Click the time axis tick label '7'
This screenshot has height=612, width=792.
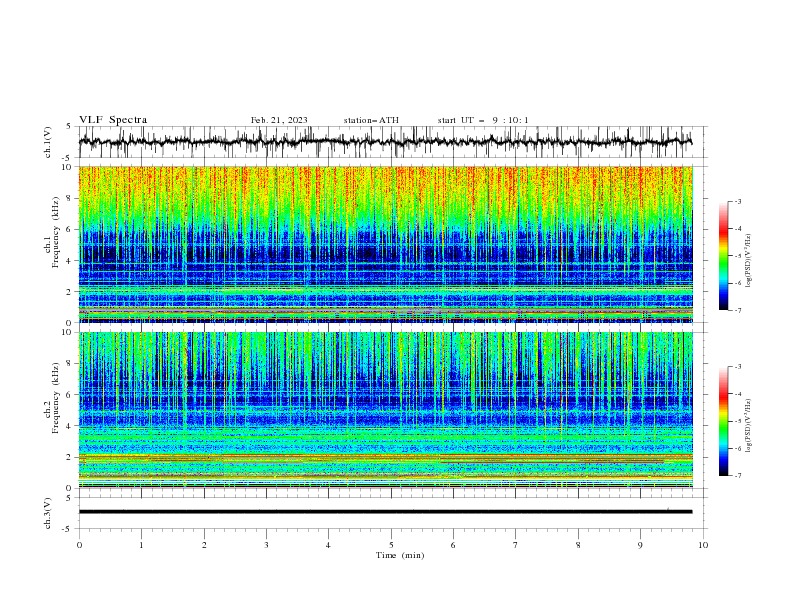(x=516, y=545)
